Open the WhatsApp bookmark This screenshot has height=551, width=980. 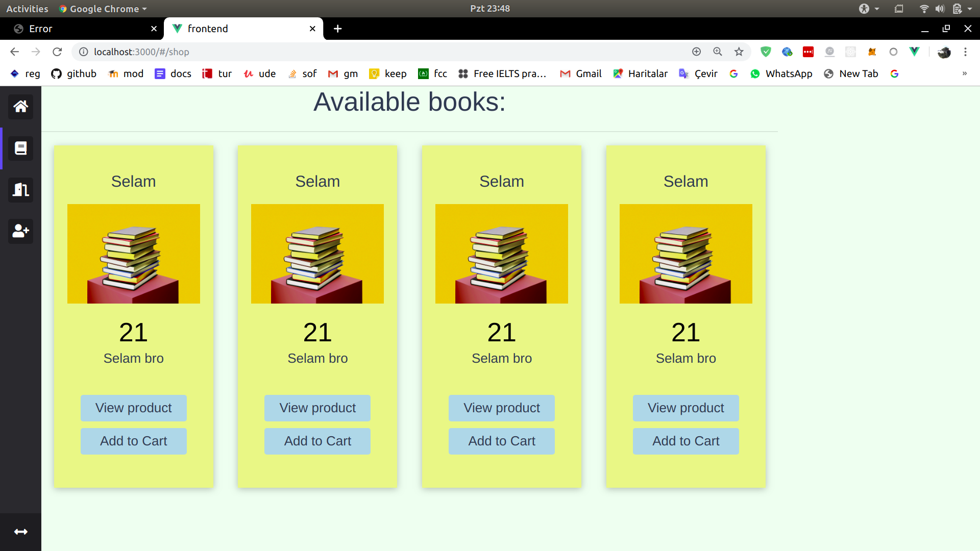pyautogui.click(x=781, y=73)
